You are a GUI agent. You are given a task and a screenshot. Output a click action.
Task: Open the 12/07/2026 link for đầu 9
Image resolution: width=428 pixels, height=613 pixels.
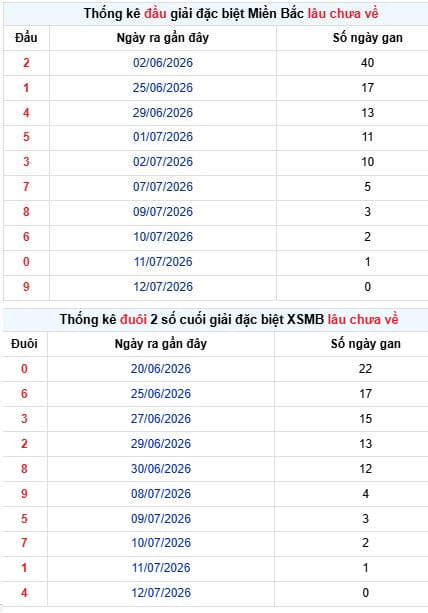[x=163, y=287]
